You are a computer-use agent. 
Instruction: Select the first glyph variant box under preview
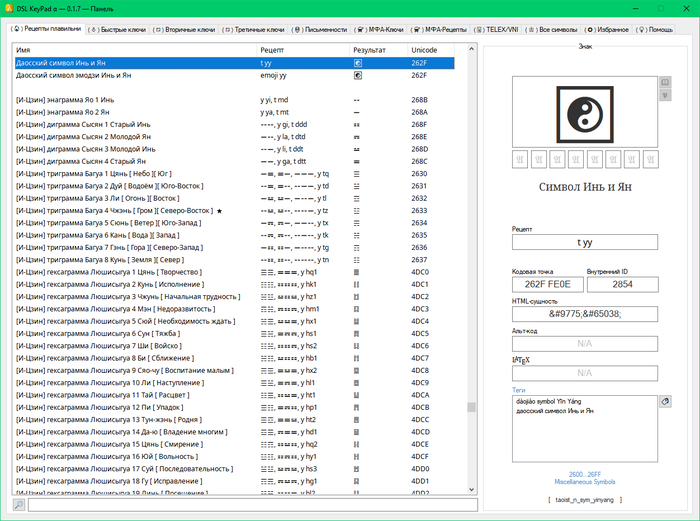pyautogui.click(x=520, y=159)
